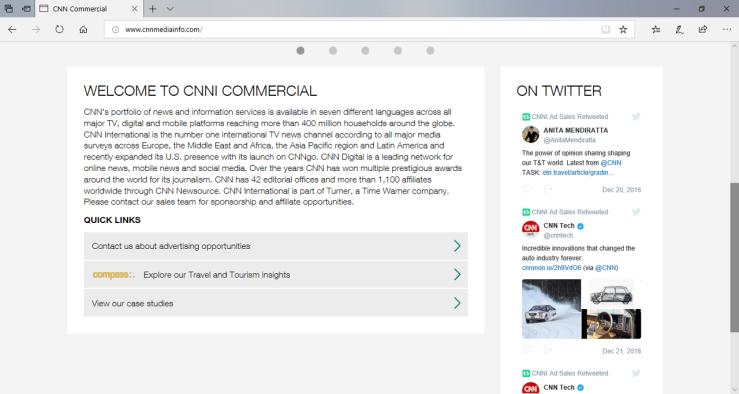Refresh the page with the reload icon

coord(59,29)
